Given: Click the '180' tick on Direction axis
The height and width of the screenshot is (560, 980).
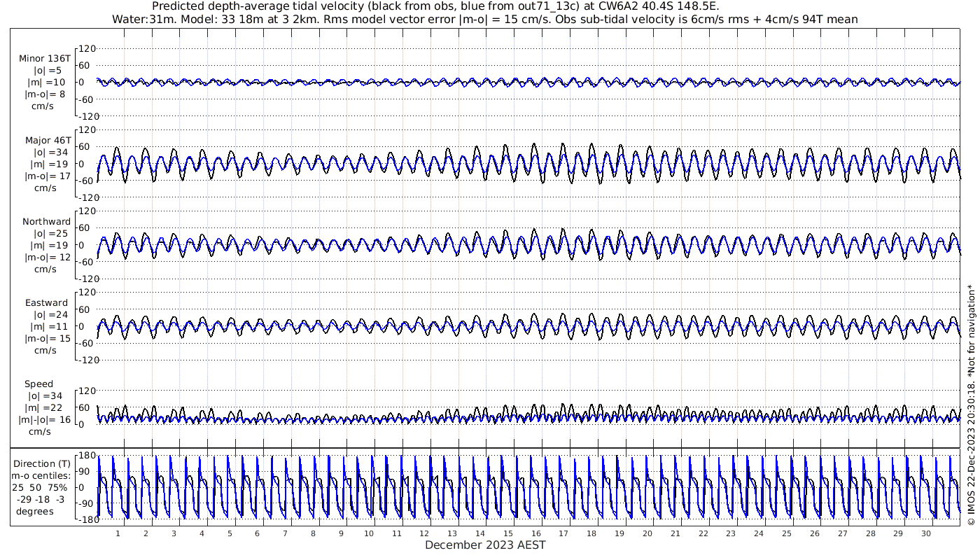Looking at the screenshot, I should pos(87,455).
